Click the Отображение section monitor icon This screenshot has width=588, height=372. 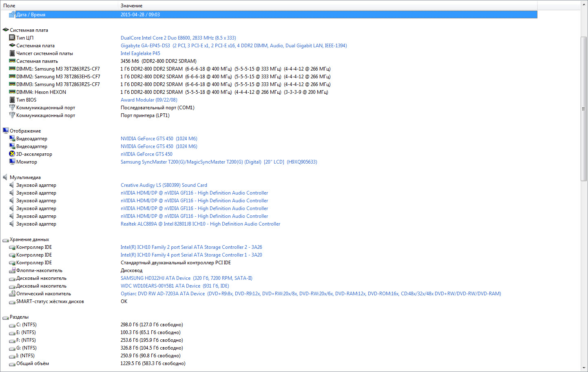coord(6,131)
